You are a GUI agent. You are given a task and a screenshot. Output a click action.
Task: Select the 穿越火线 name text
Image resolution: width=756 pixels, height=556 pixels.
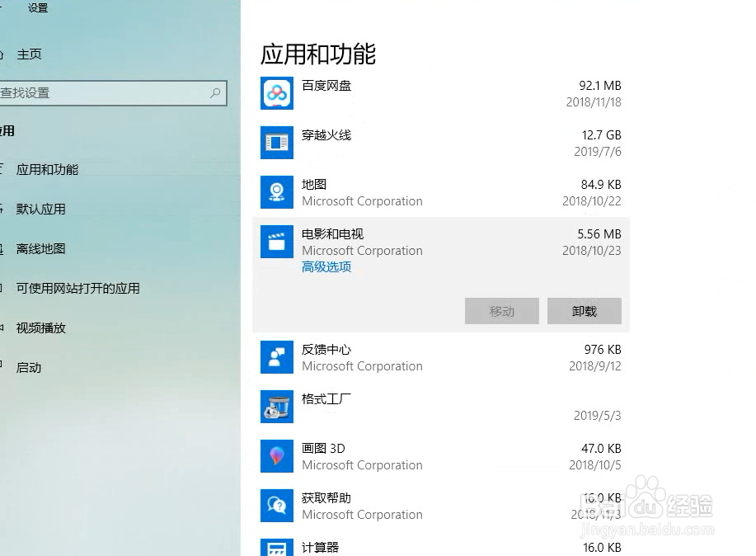coord(326,135)
